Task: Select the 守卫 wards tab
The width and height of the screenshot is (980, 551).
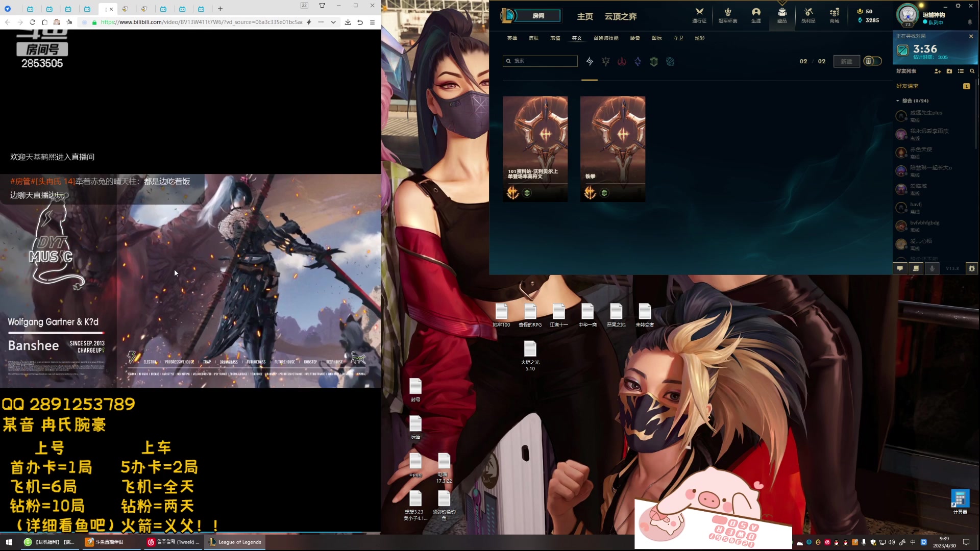Action: coord(678,38)
